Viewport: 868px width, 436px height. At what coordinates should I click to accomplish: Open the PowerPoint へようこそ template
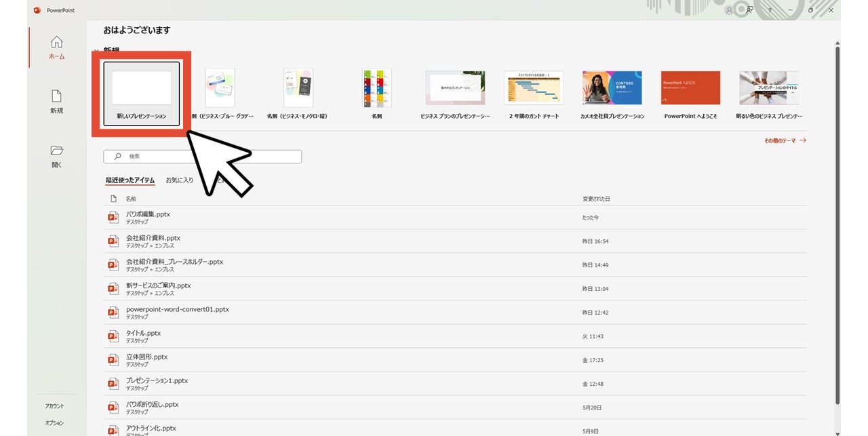(690, 94)
